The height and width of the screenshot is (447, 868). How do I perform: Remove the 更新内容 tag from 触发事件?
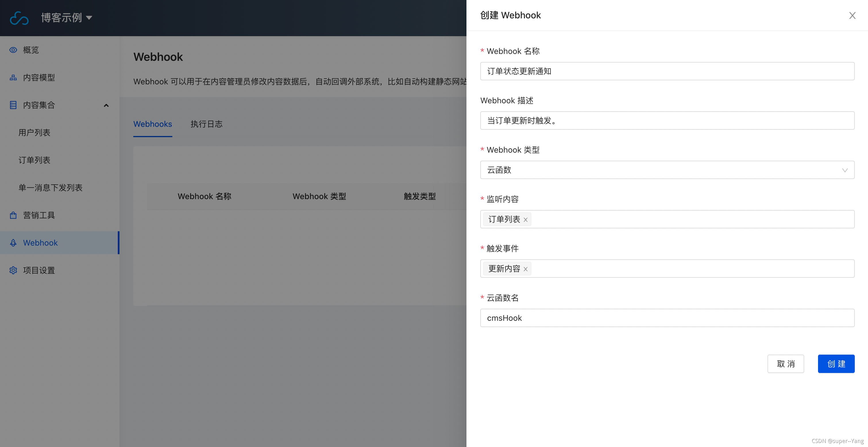coord(525,269)
